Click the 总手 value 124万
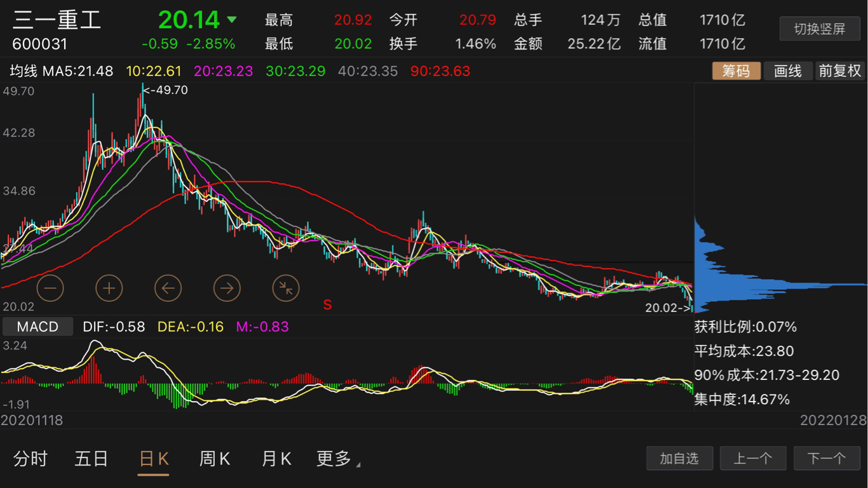The image size is (868, 488). [600, 20]
